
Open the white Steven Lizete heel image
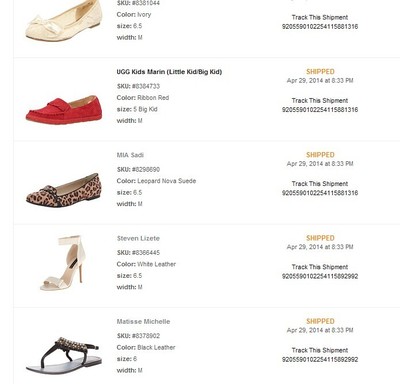point(63,263)
